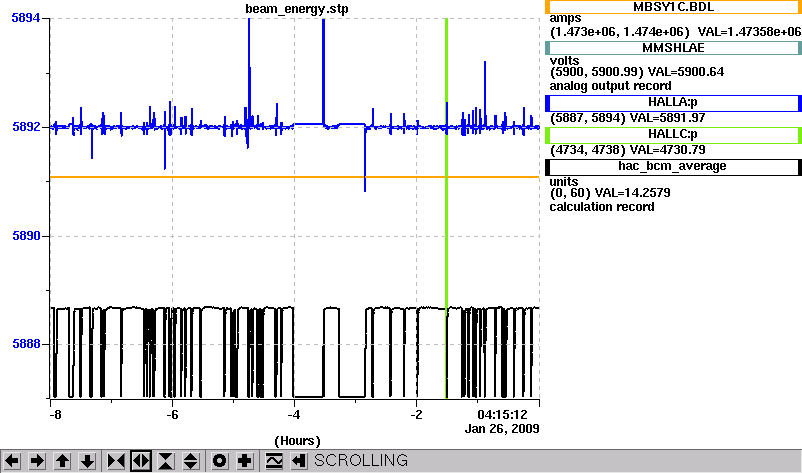Click the SCROLLING status label
Screen dimensions: 802x473
click(361, 461)
